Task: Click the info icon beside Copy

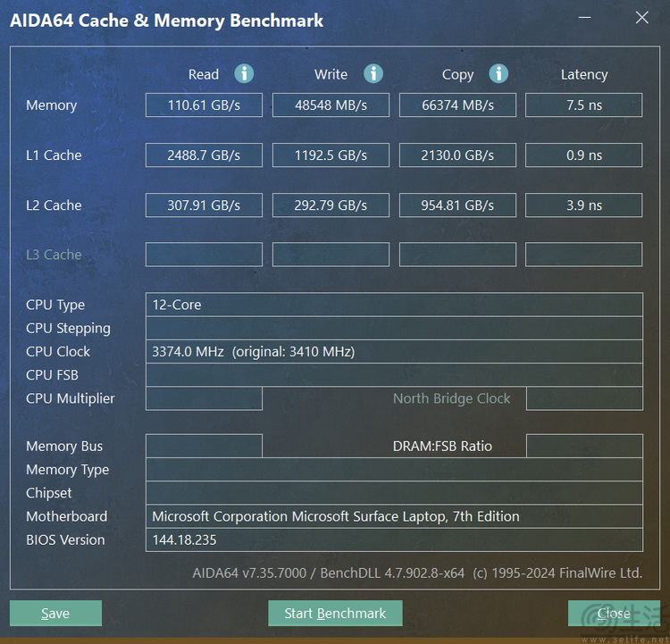Action: 498,74
